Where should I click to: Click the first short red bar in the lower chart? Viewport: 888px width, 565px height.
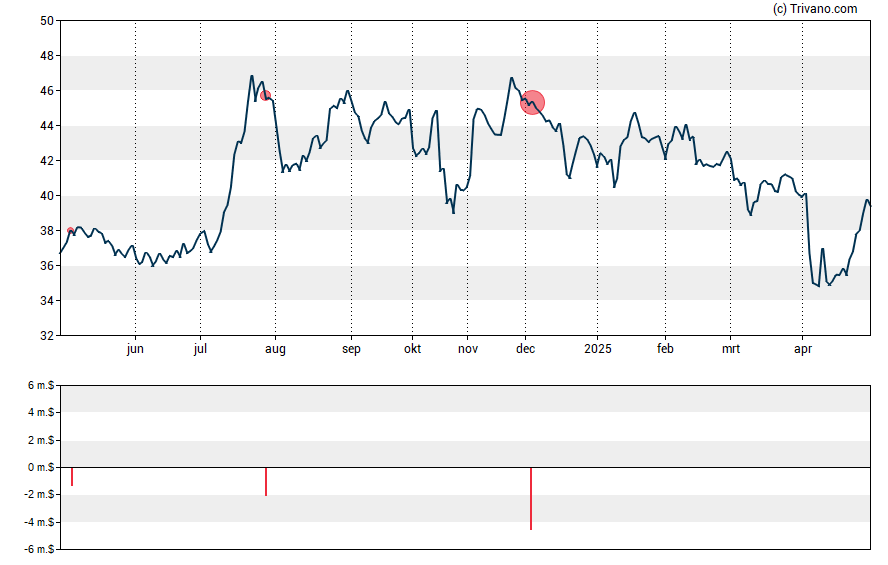[x=72, y=477]
